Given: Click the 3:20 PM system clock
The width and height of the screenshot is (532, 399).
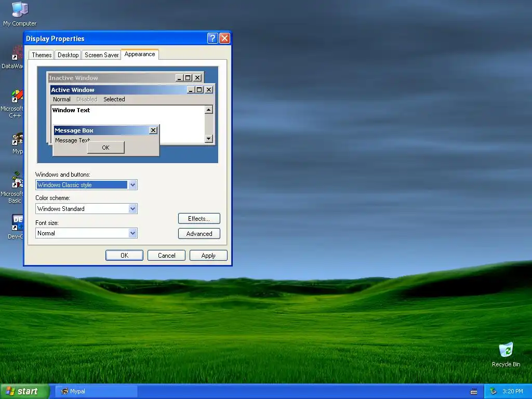Looking at the screenshot, I should pos(513,391).
